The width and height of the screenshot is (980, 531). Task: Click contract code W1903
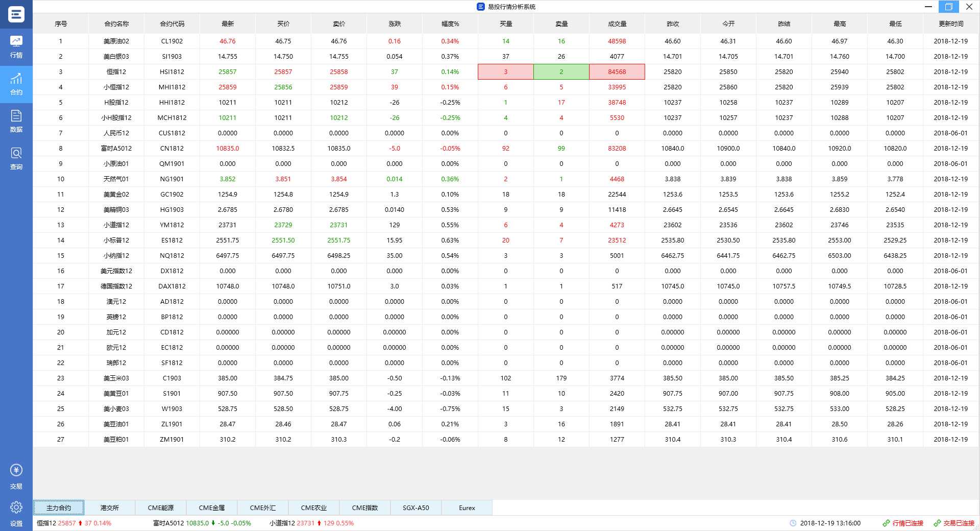[x=172, y=408]
